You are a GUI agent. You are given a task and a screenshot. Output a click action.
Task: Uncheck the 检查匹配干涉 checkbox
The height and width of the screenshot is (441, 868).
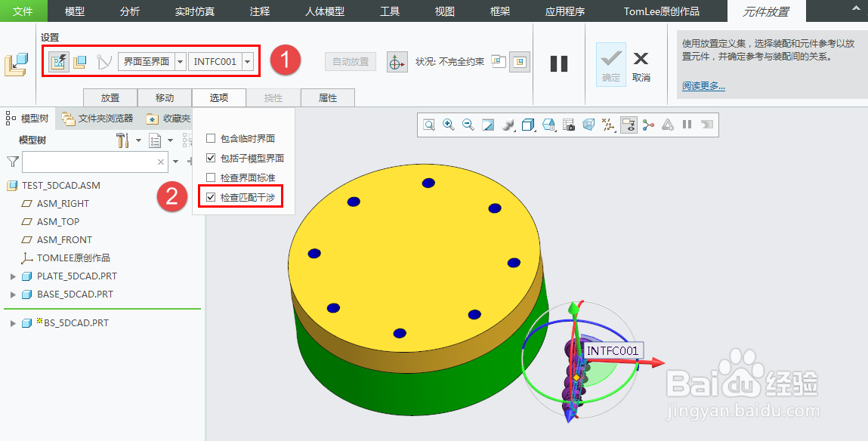click(210, 196)
